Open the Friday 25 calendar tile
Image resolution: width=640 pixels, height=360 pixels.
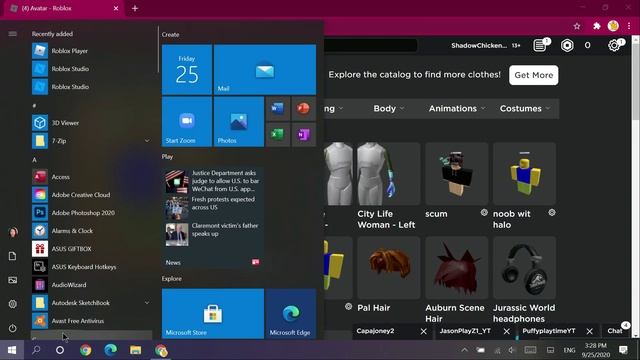187,69
